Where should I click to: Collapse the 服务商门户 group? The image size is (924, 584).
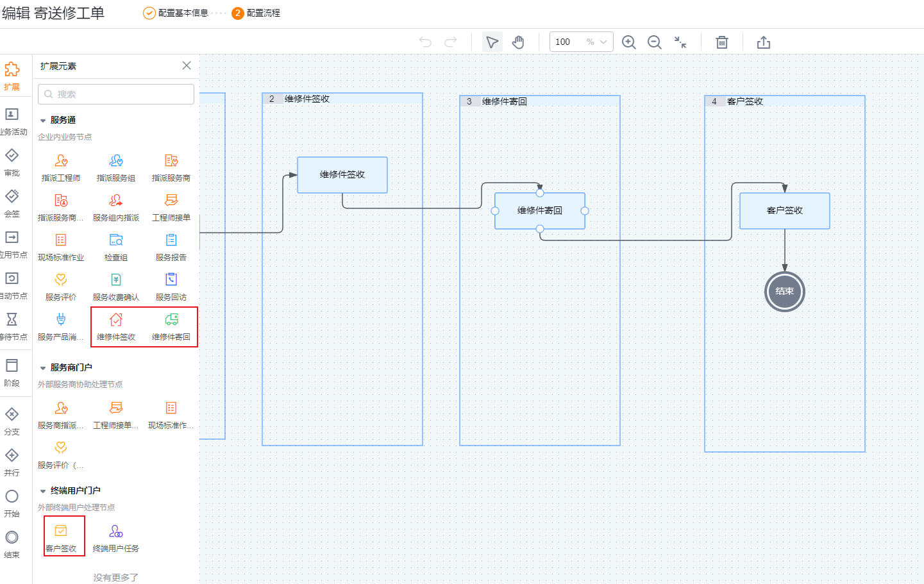[x=43, y=368]
